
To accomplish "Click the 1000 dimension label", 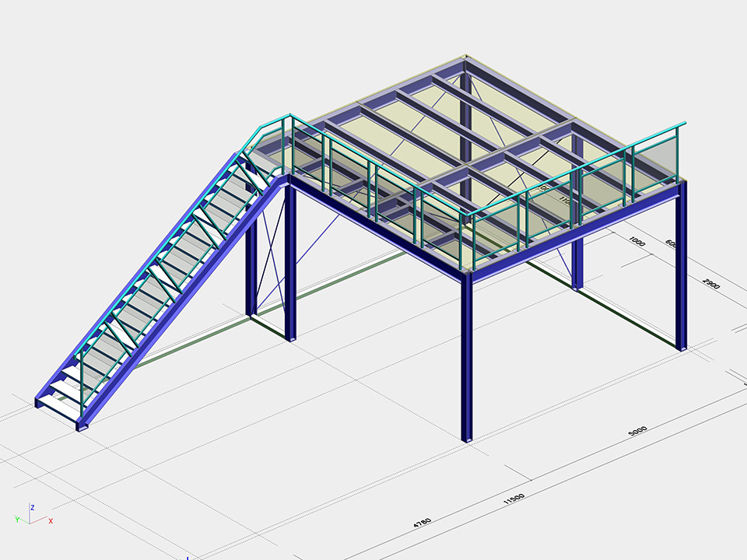I will [637, 241].
